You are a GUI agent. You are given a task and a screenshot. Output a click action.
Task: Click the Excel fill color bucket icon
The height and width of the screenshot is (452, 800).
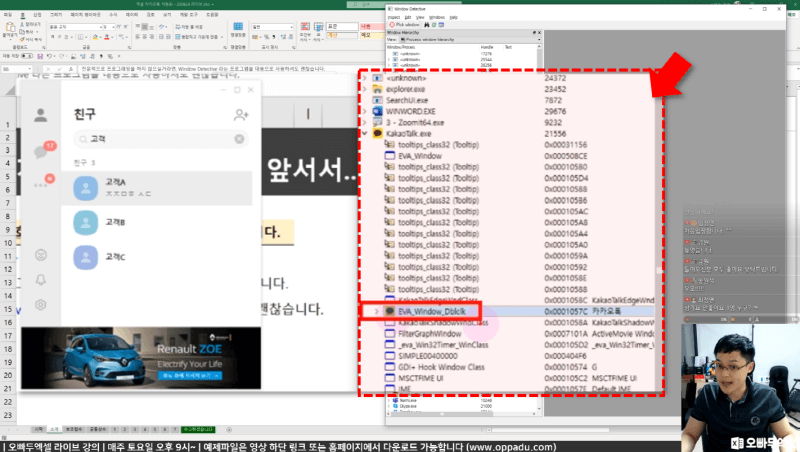(95, 37)
